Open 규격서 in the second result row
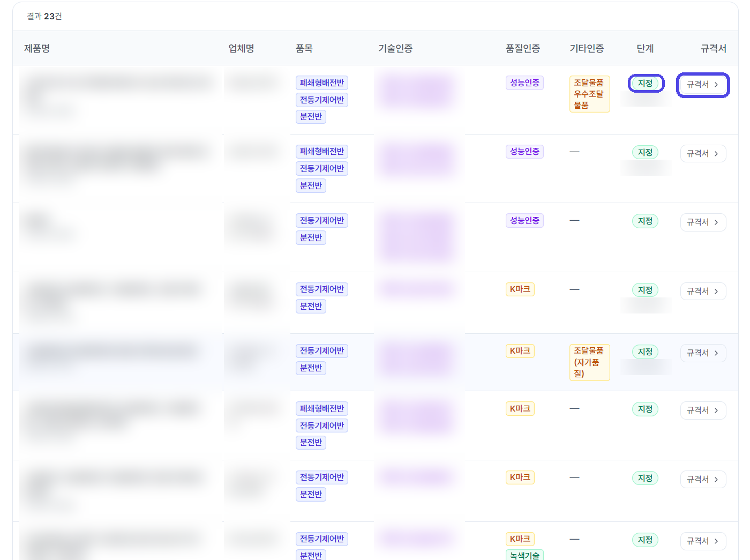Screen dimensions: 750x560 [703, 154]
